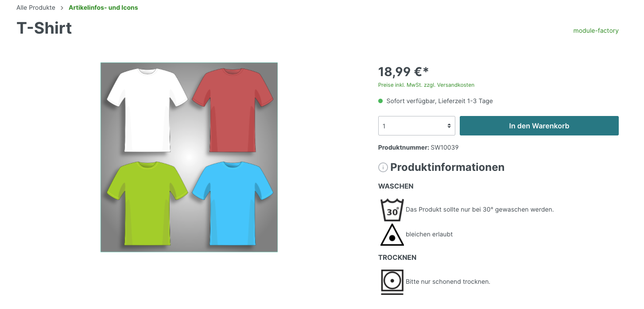Open the module-factory manufacturer link
Viewport: 644px width, 309px height.
596,31
